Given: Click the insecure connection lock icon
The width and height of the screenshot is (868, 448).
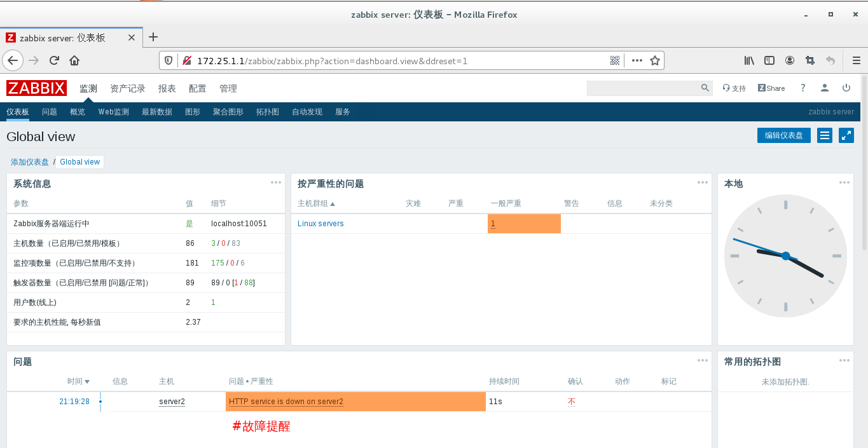Looking at the screenshot, I should point(186,60).
